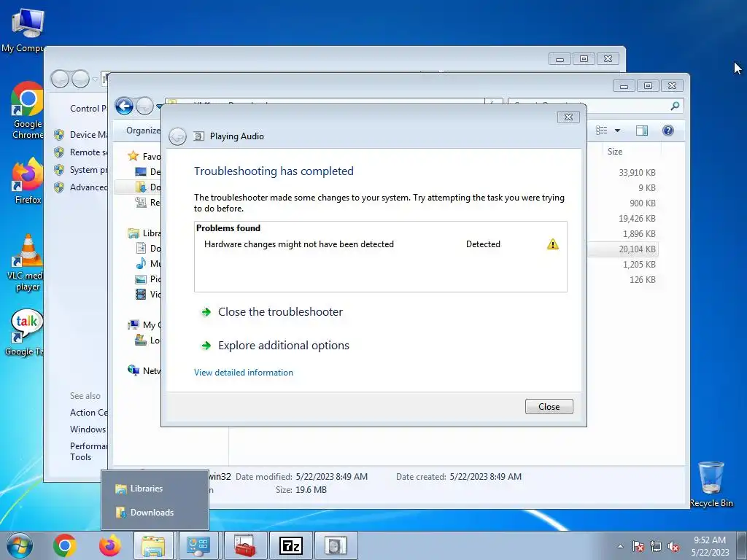Click the change view icon in Explorer toolbar
747x560 pixels.
pyautogui.click(x=602, y=131)
